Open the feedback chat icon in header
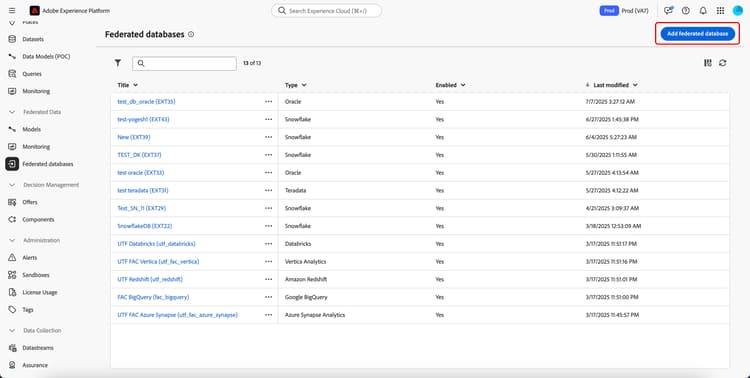750x378 pixels. pos(668,11)
